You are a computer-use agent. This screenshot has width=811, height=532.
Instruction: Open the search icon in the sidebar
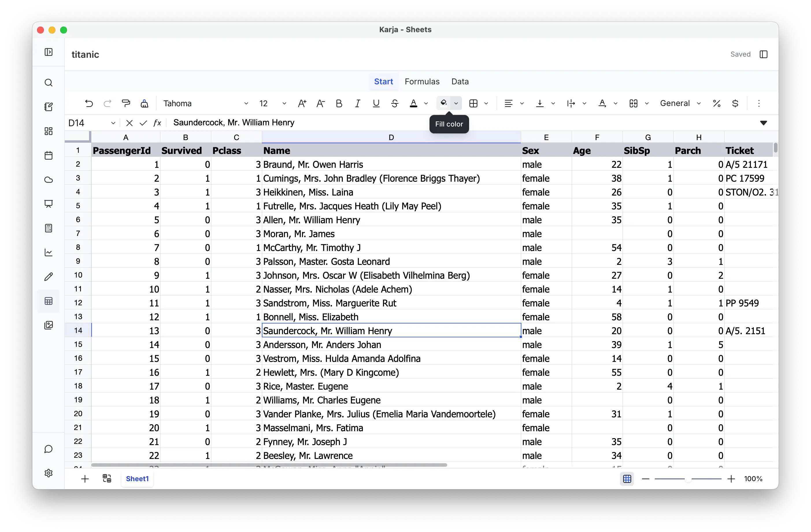pos(49,83)
